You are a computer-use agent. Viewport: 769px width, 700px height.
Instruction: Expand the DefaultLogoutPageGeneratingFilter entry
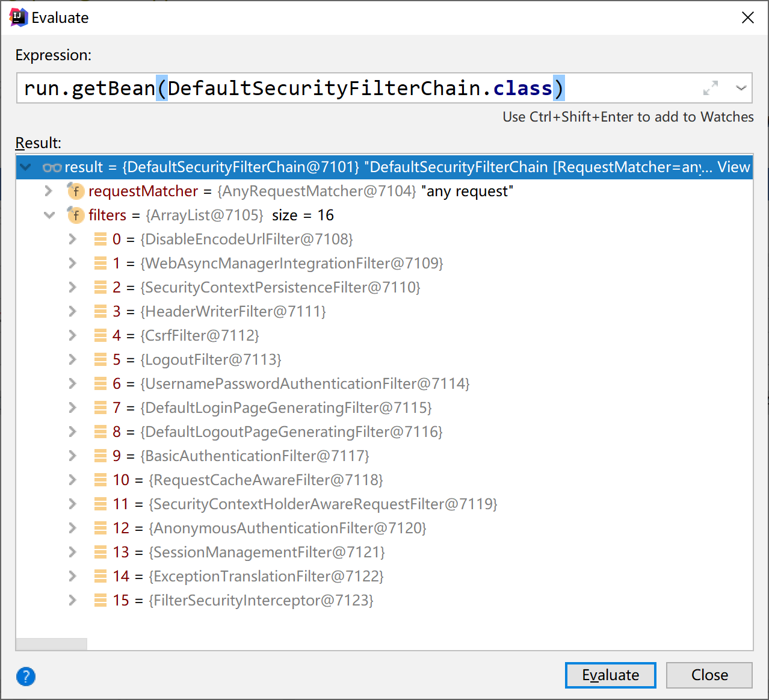tap(73, 432)
